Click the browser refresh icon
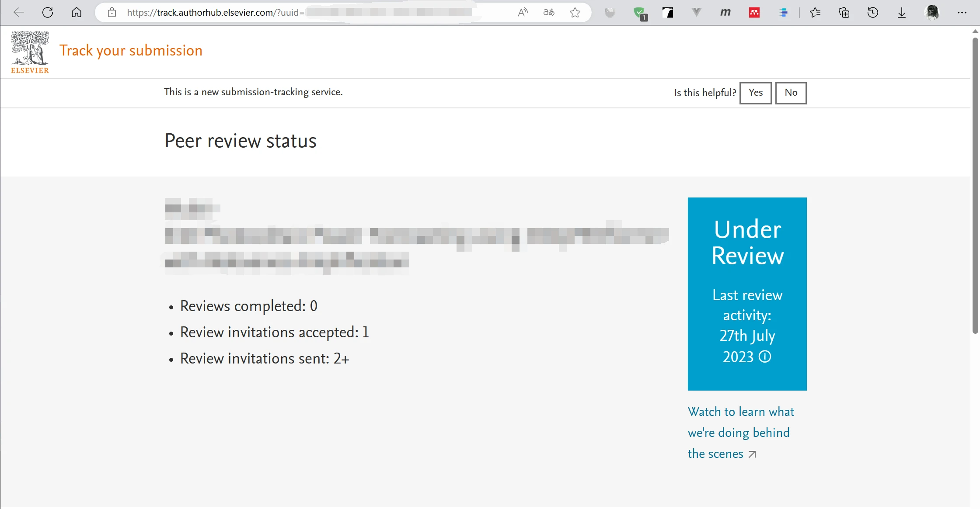Image resolution: width=980 pixels, height=509 pixels. 48,12
